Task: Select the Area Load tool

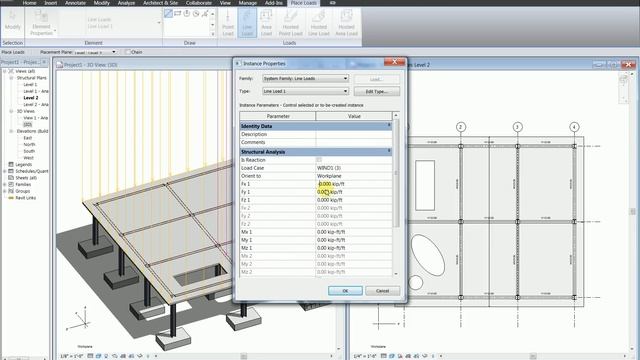Action: pyautogui.click(x=266, y=23)
